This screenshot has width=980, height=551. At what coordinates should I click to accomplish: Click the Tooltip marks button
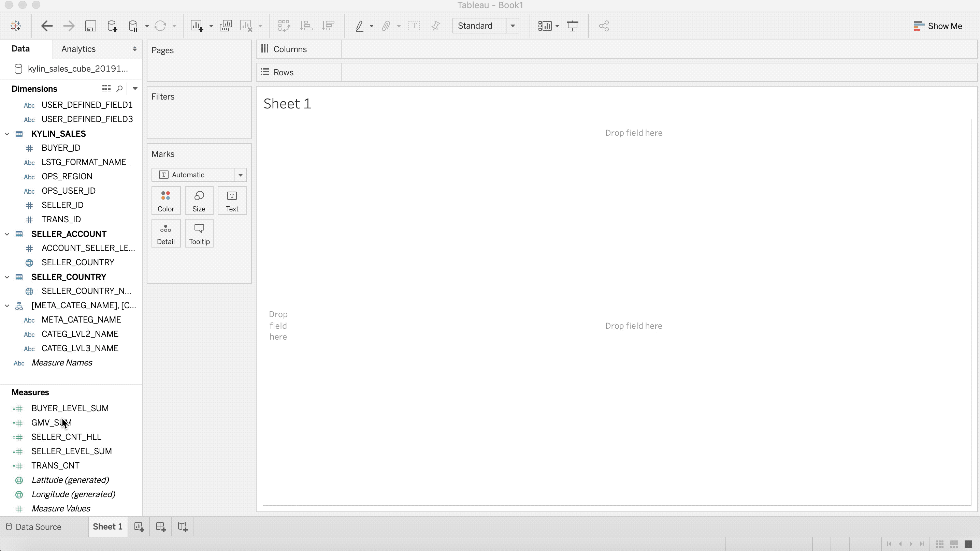click(x=199, y=234)
